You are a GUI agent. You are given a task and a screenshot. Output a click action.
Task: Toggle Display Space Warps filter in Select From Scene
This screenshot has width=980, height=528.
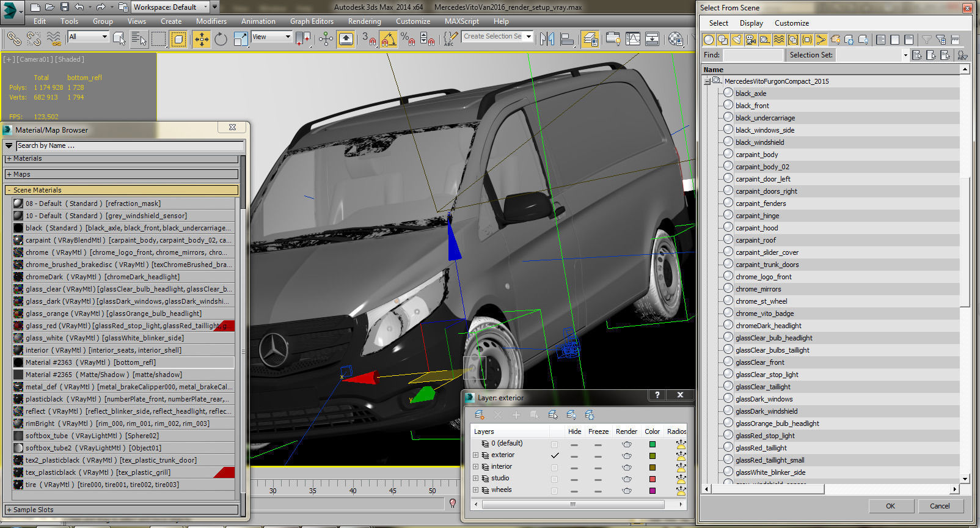pyautogui.click(x=779, y=40)
